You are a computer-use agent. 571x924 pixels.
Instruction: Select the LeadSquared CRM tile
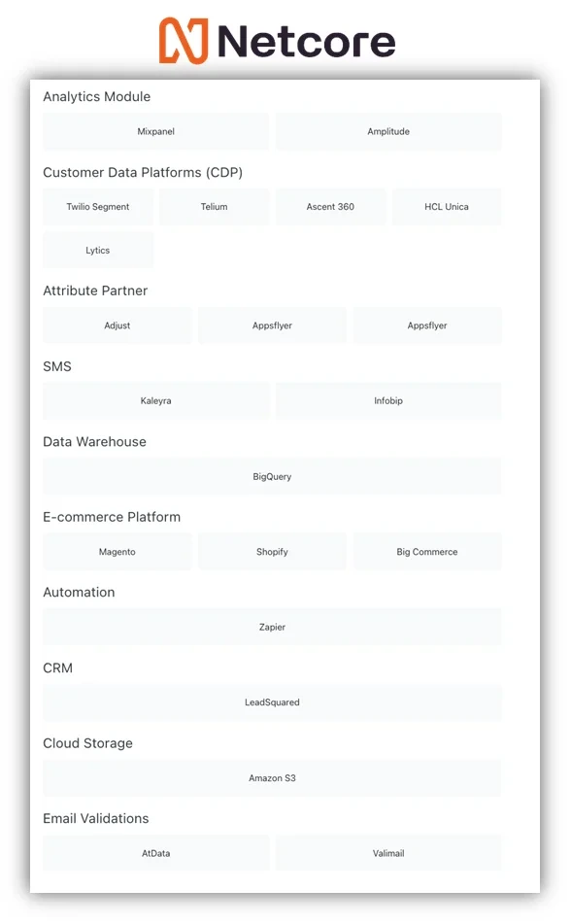pyautogui.click(x=272, y=702)
